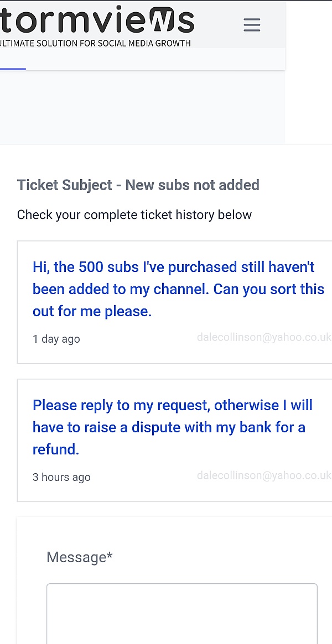This screenshot has width=332, height=644.
Task: Click 'out for me please.' text line
Action: click(x=92, y=311)
